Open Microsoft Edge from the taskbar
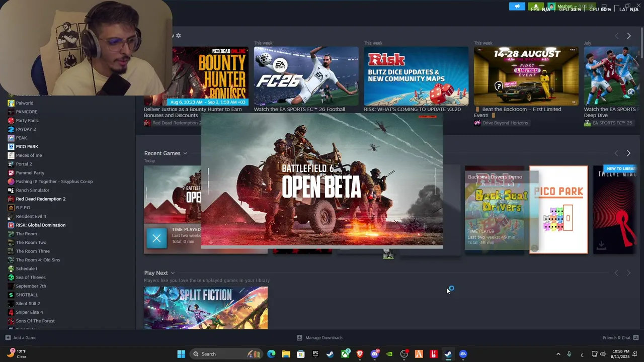Image resolution: width=644 pixels, height=362 pixels. pyautogui.click(x=271, y=354)
